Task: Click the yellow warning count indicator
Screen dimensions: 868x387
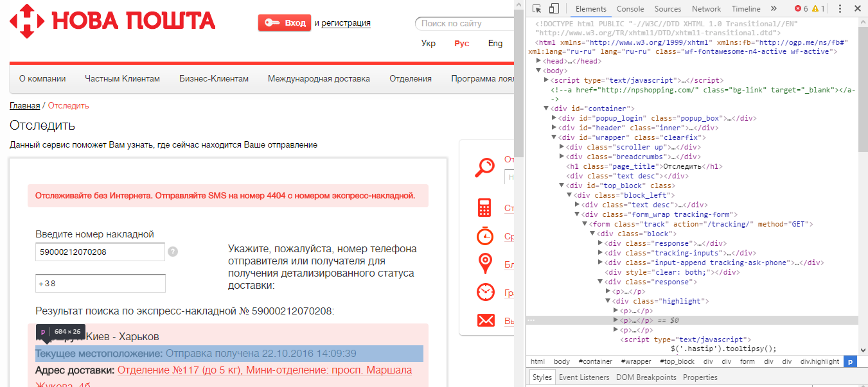Action: [x=818, y=9]
